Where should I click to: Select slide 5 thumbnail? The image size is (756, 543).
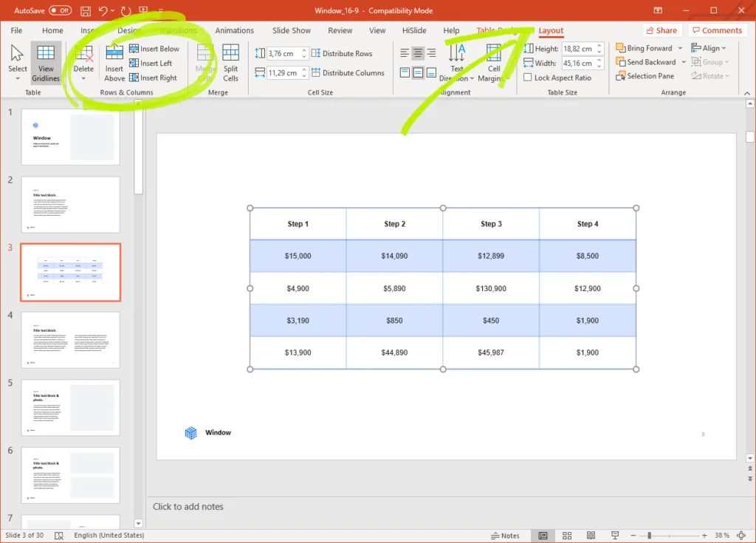tap(70, 407)
